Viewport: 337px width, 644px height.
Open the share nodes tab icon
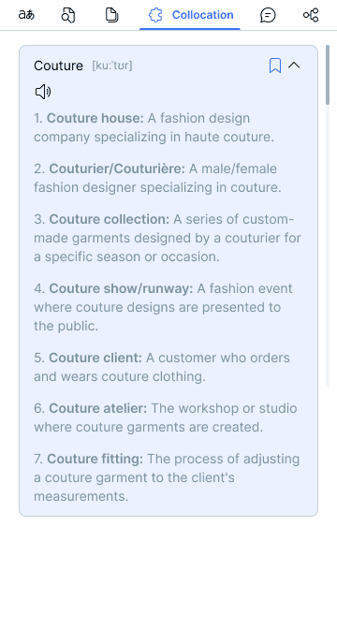coord(311,15)
